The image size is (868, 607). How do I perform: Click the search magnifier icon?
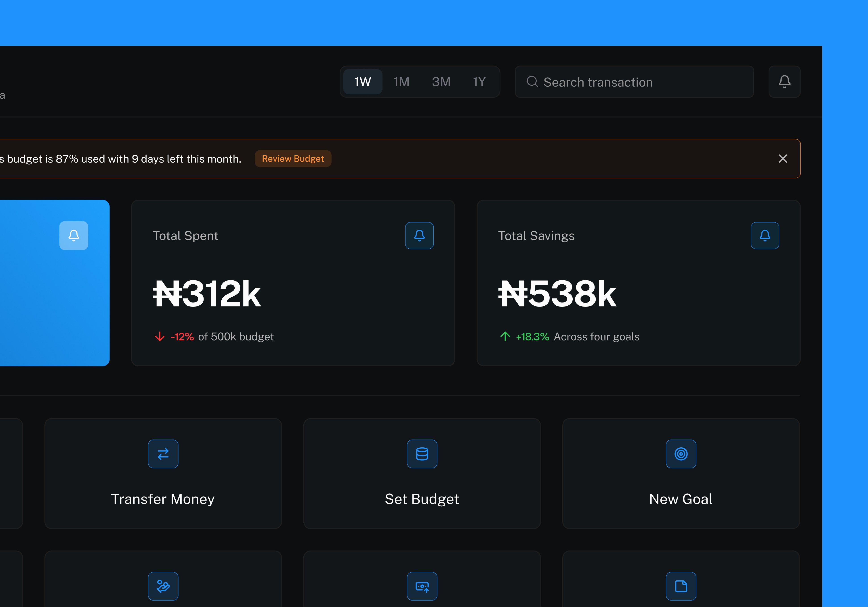point(532,82)
